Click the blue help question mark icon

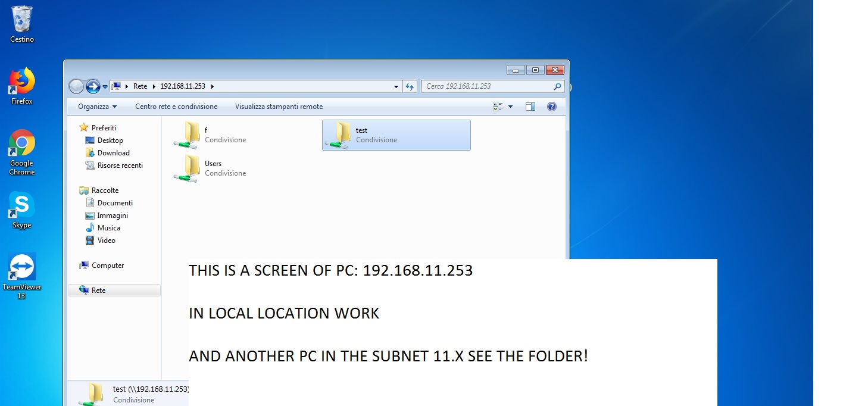pos(551,107)
